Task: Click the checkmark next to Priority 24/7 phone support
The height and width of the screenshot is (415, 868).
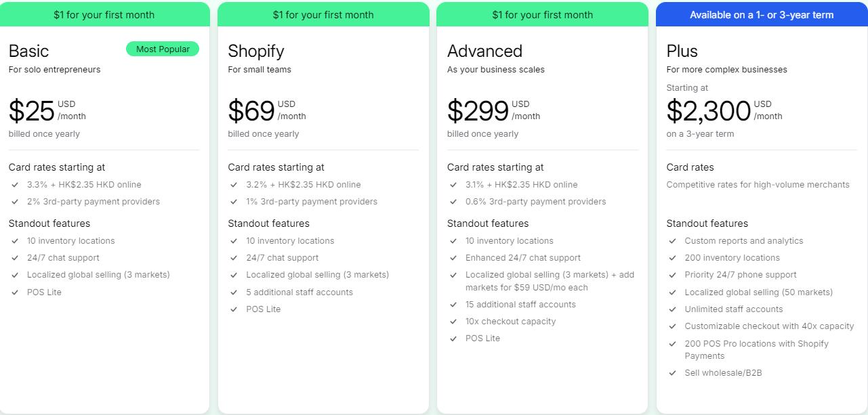Action: [x=673, y=275]
